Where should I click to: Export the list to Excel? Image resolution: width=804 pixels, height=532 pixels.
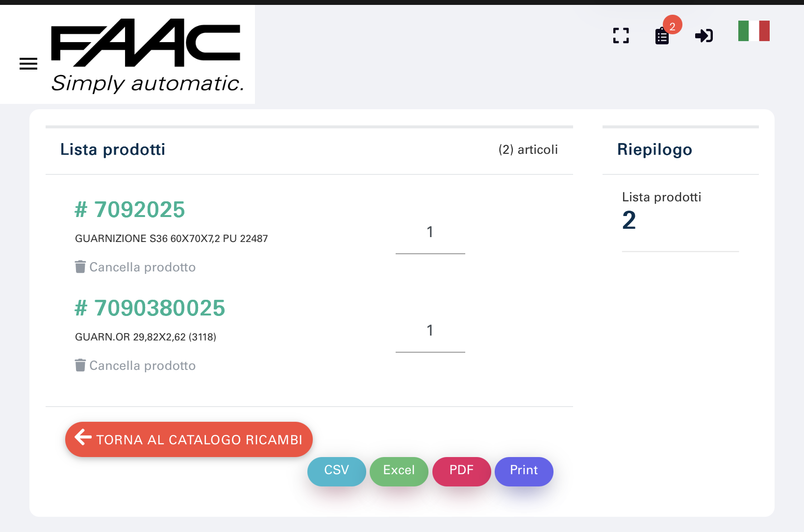click(x=399, y=471)
